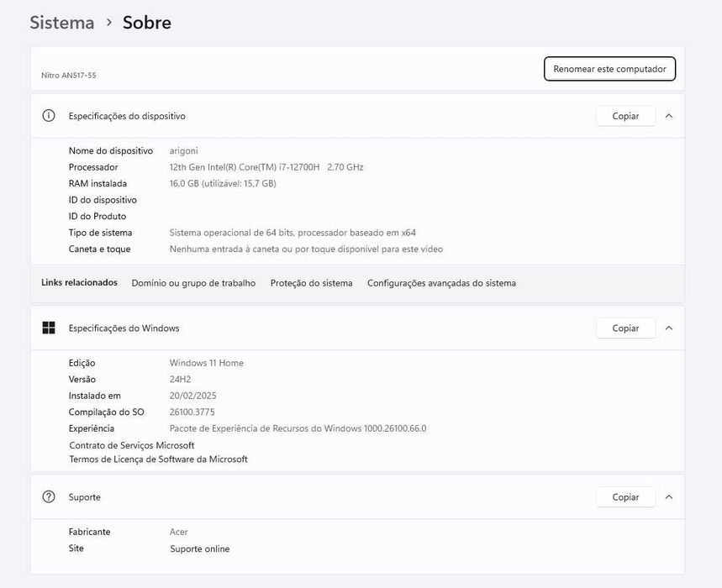Click the 26100.3775 build number
The width and height of the screenshot is (722, 588).
[x=192, y=412]
